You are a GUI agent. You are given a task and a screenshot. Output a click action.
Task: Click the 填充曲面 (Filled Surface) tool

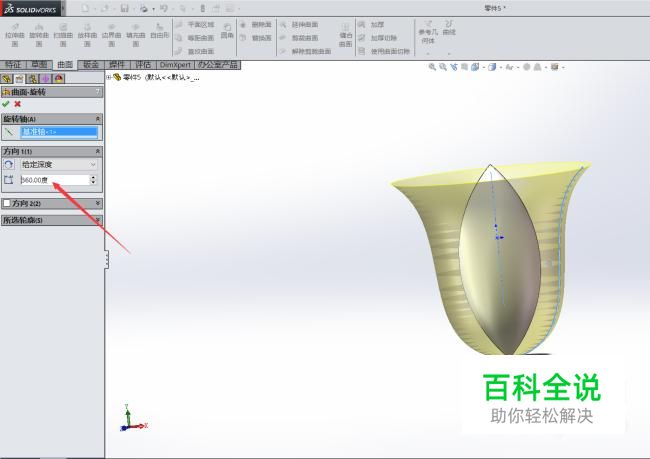click(x=136, y=35)
